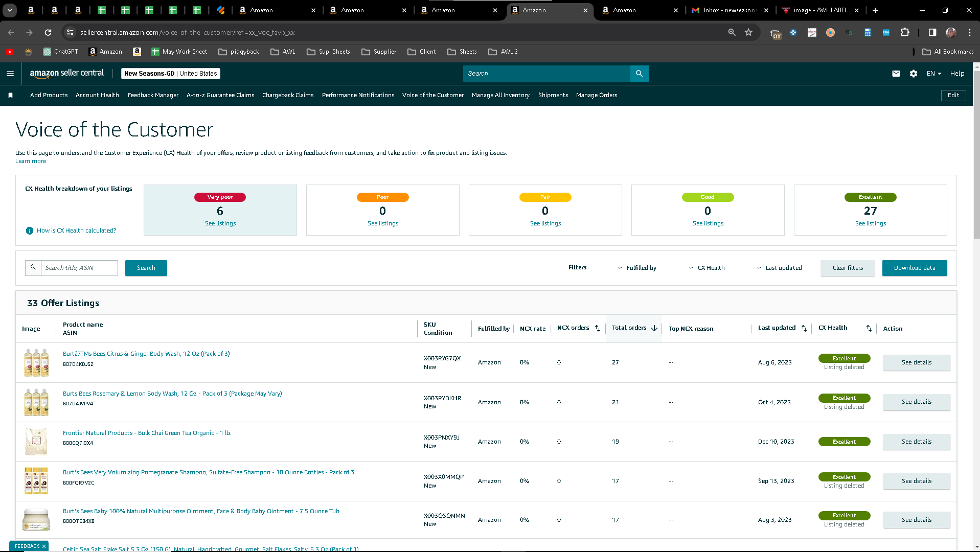This screenshot has width=980, height=552.
Task: Open the messages envelope icon
Action: [896, 74]
